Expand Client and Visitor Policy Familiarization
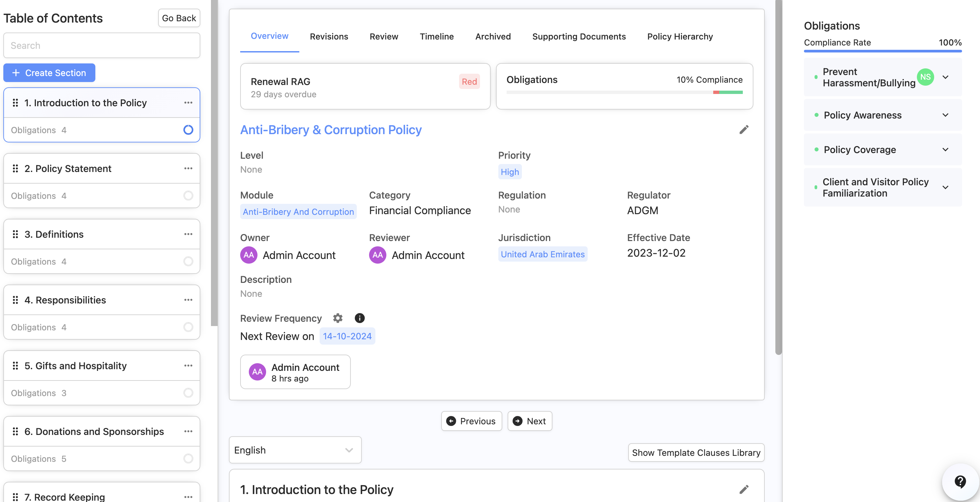Viewport: 980px width, 502px height. coord(945,188)
